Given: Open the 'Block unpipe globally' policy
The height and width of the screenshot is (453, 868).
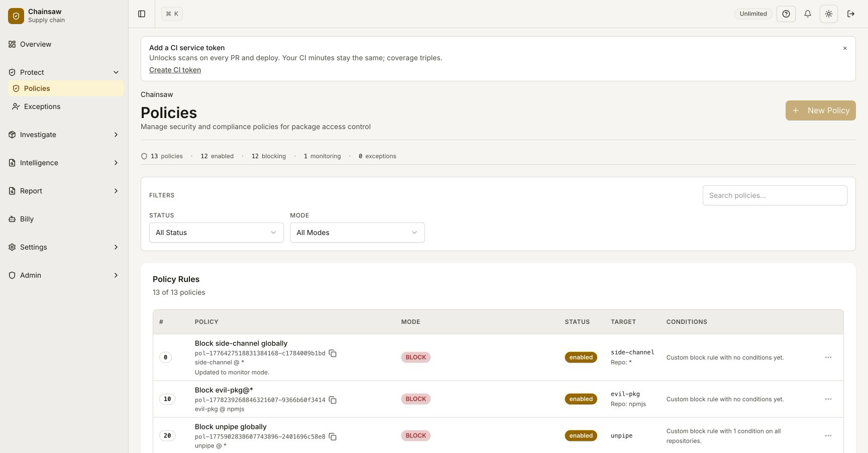Looking at the screenshot, I should click(231, 427).
